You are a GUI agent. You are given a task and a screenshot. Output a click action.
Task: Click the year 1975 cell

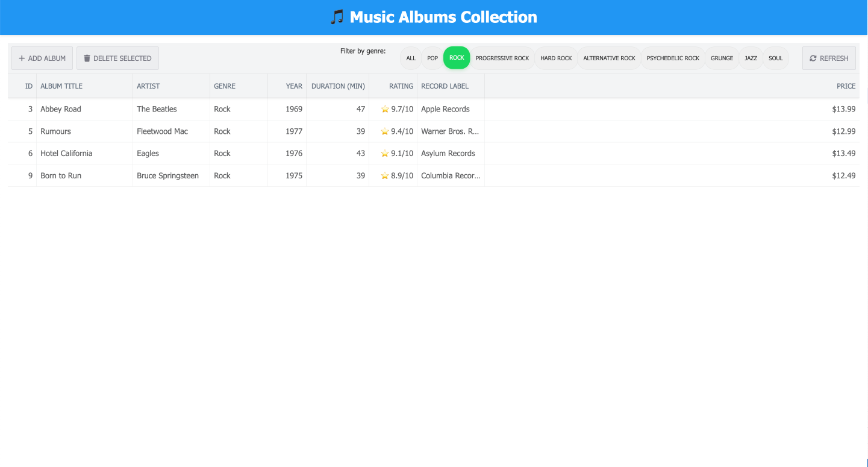(x=287, y=176)
